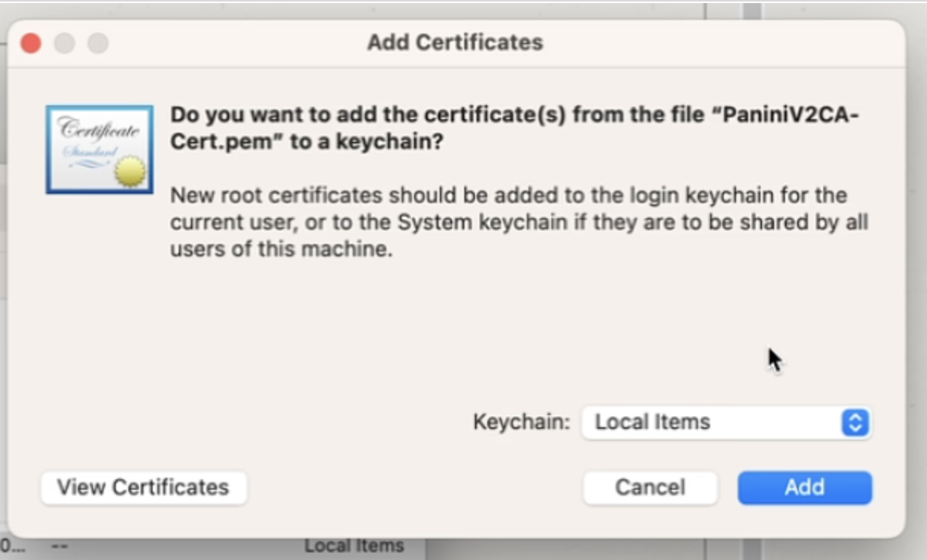Open the Keychain dropdown showing Local Items
The width and height of the screenshot is (927, 560).
(x=725, y=422)
